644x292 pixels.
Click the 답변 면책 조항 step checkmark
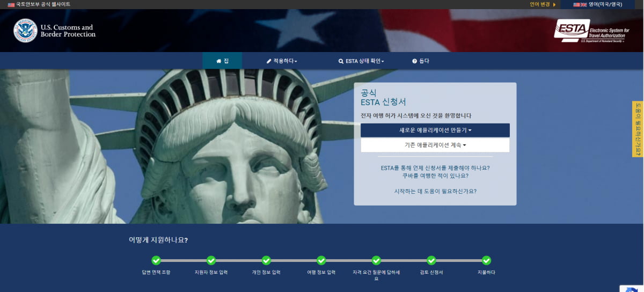coord(156,260)
